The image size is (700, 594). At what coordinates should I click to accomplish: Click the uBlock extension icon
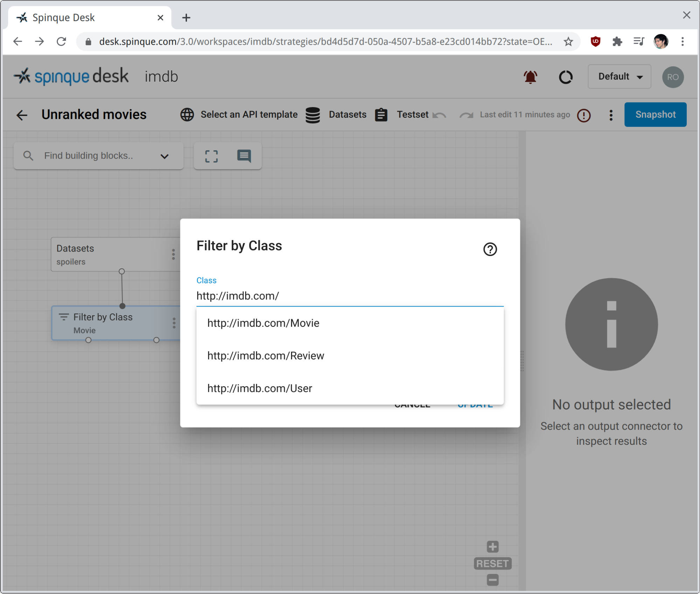coord(595,42)
